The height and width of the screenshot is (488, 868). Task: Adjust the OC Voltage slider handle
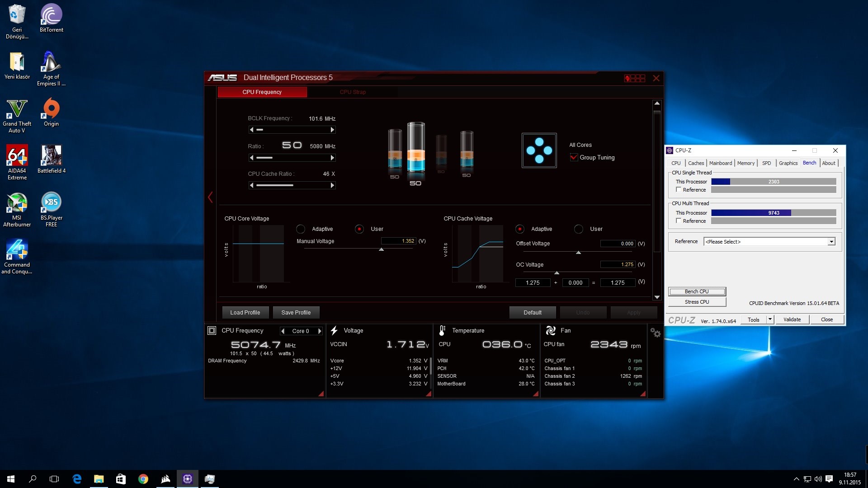coord(557,273)
